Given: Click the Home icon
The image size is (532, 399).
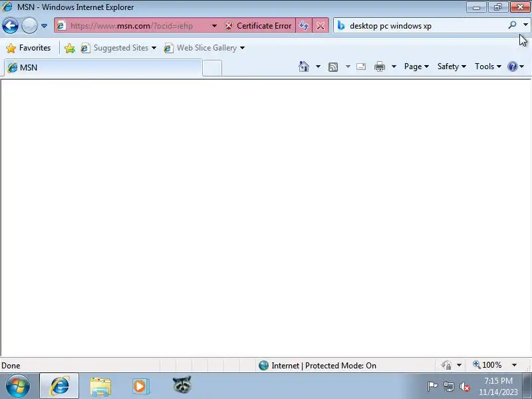Looking at the screenshot, I should [304, 66].
